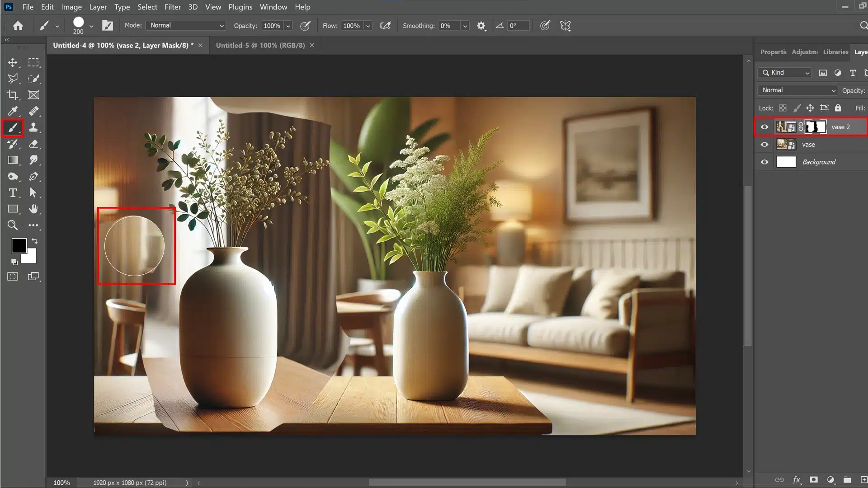Toggle visibility of the vase layer
The height and width of the screenshot is (488, 868).
click(x=764, y=145)
